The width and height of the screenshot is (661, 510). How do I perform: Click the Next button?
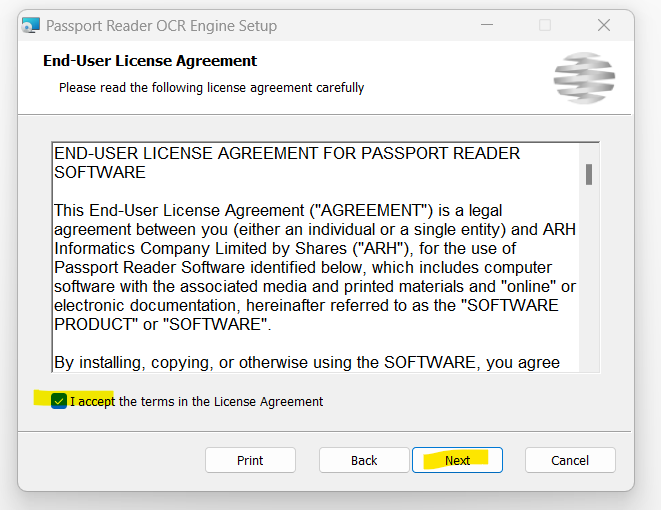coord(457,460)
